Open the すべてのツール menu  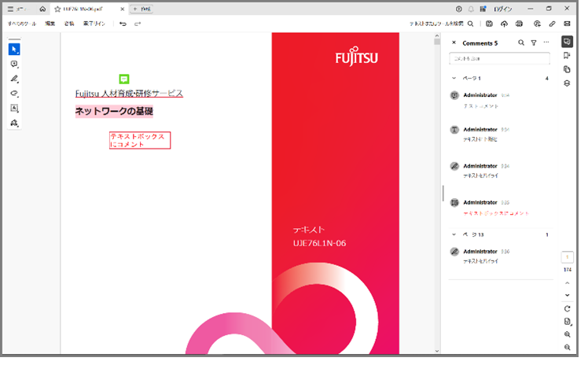pos(22,24)
